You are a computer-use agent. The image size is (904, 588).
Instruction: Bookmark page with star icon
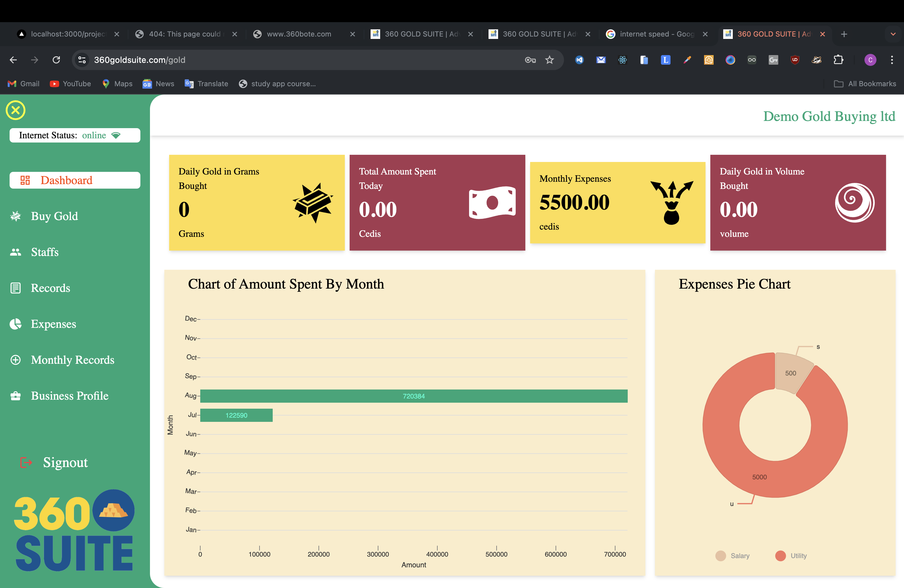point(549,60)
